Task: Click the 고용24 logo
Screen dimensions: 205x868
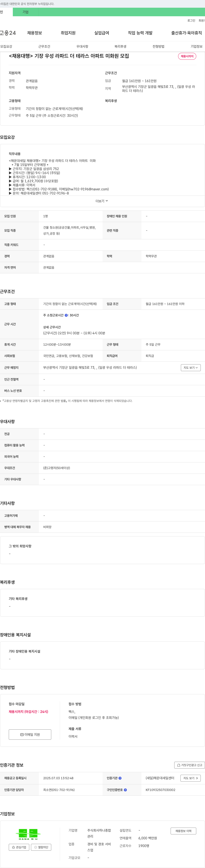Action: [x=8, y=33]
